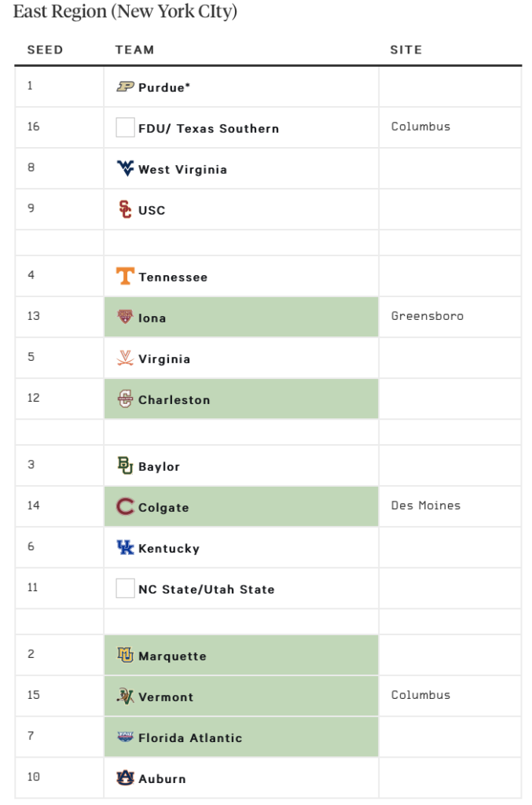Select the USC logo icon
Screen dimensions: 532x805
pos(125,209)
